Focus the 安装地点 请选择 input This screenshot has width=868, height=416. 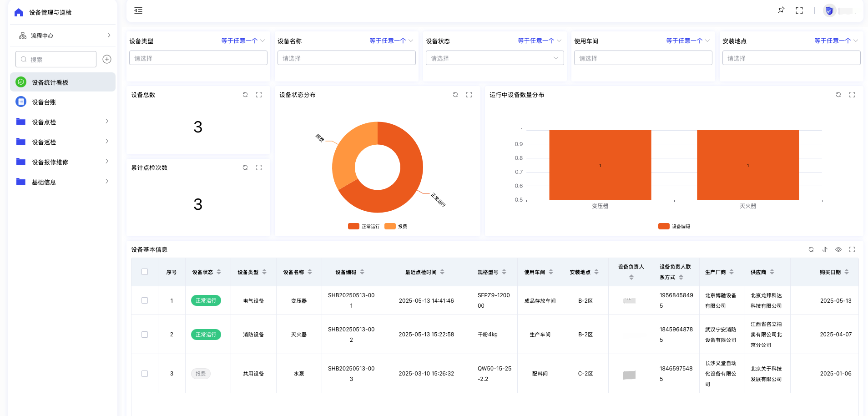(792, 58)
